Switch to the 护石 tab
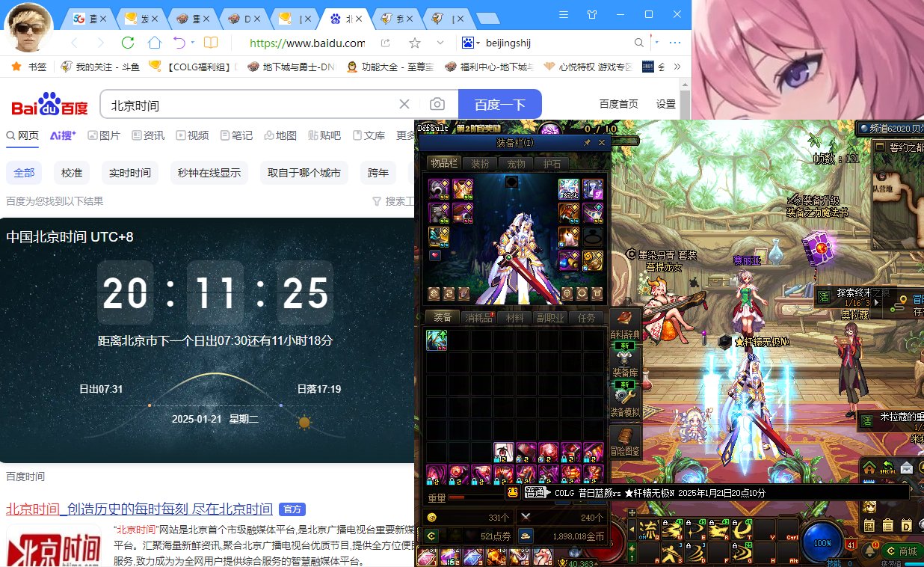The image size is (924, 567). pos(552,164)
